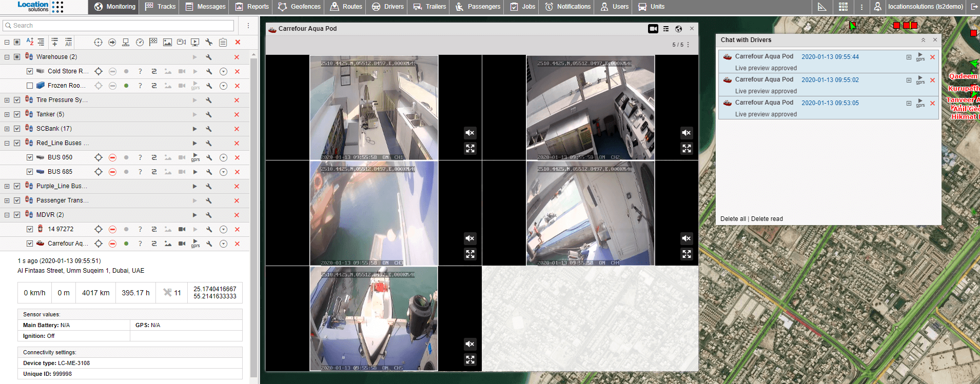
Task: Collapse the MDVR (2) group
Action: [7, 215]
